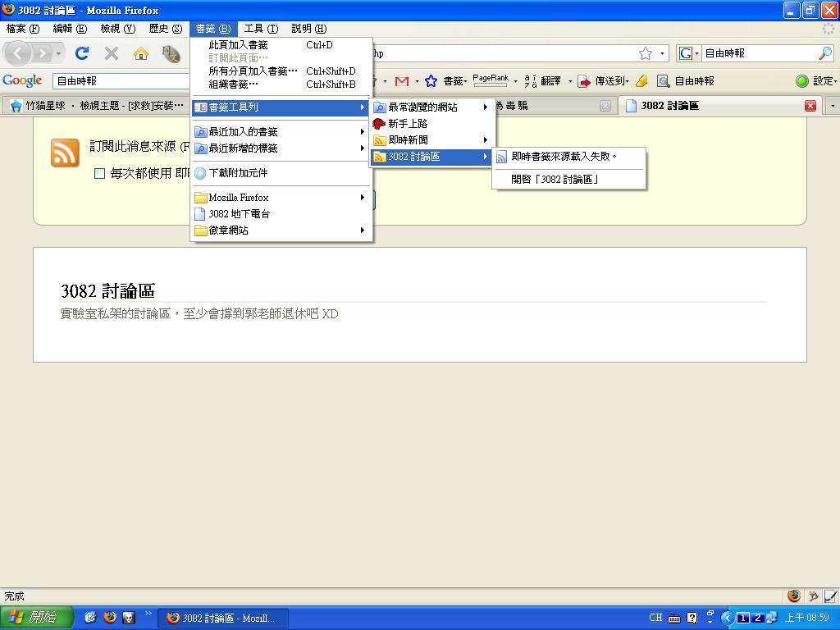Click the skull icon in the Quick Launch bar
Viewport: 840px width, 630px height.
click(x=129, y=617)
